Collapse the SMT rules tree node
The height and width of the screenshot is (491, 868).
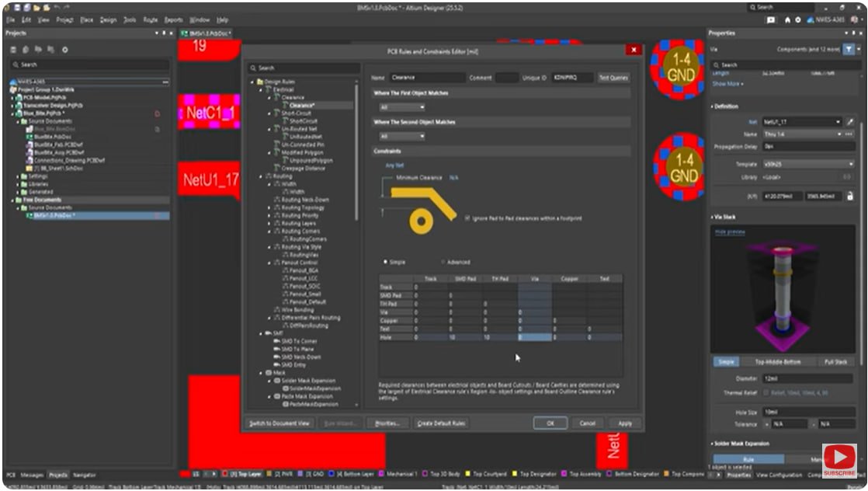click(262, 333)
